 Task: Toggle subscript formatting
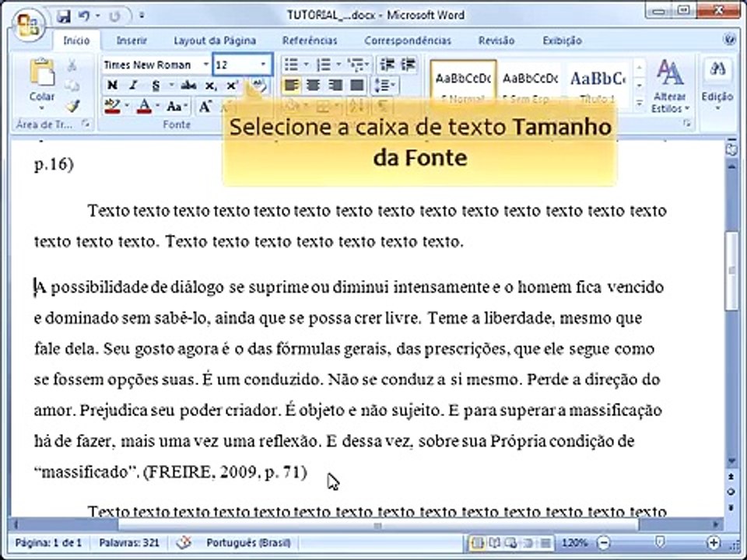click(211, 86)
